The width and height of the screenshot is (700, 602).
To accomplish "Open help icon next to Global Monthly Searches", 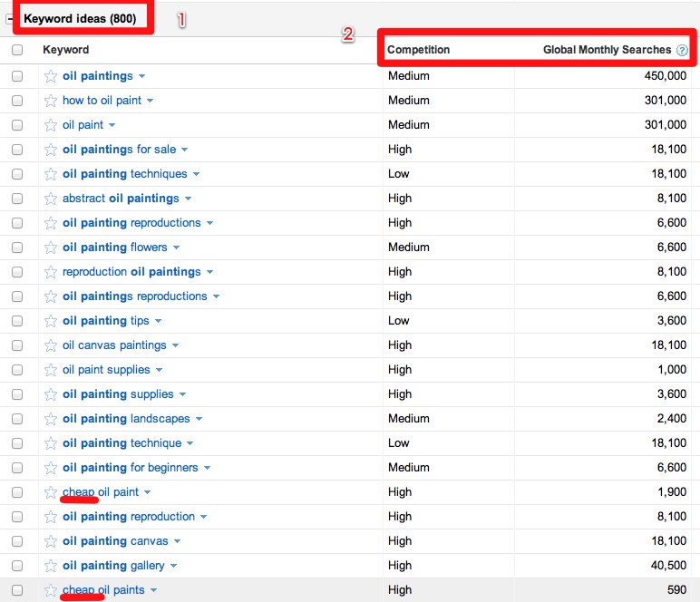I will click(682, 51).
